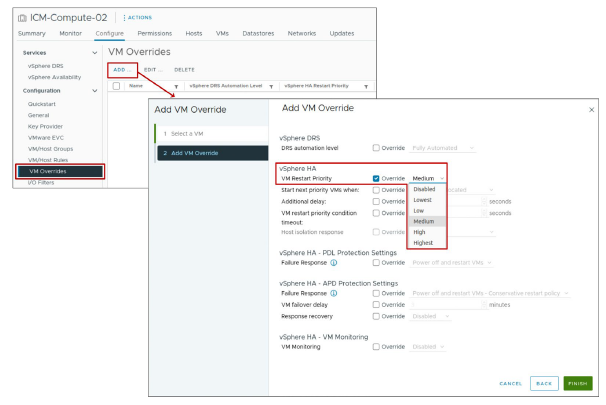The height and width of the screenshot is (405, 606).
Task: Enable Override for Response recovery
Action: pos(376,316)
